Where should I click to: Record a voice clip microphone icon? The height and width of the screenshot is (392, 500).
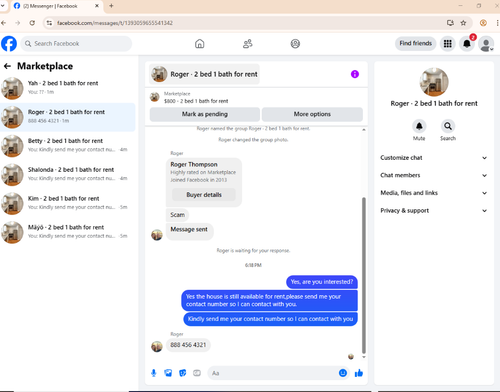click(154, 373)
